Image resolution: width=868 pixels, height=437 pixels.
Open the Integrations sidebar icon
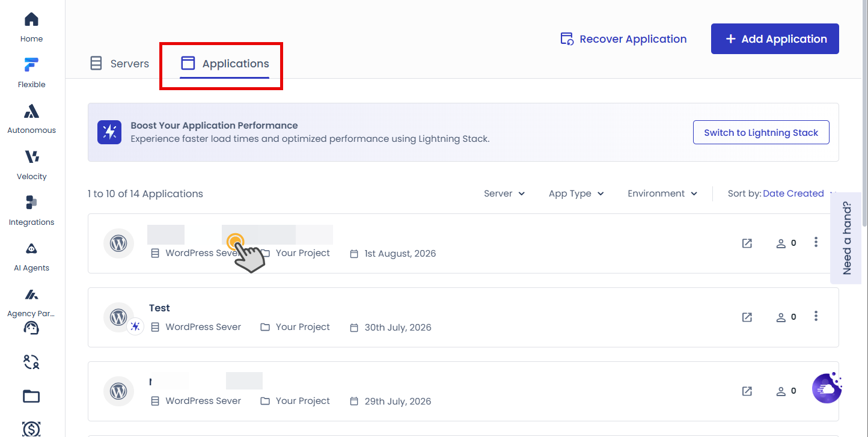[31, 203]
